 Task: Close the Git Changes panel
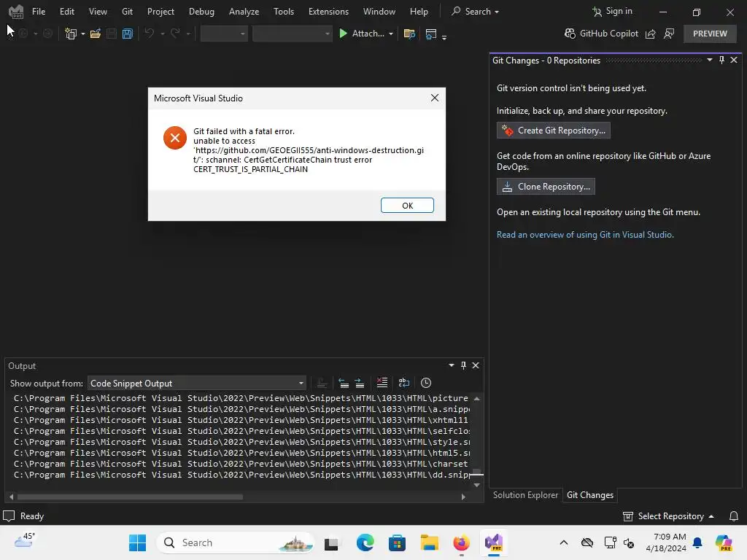pos(734,60)
